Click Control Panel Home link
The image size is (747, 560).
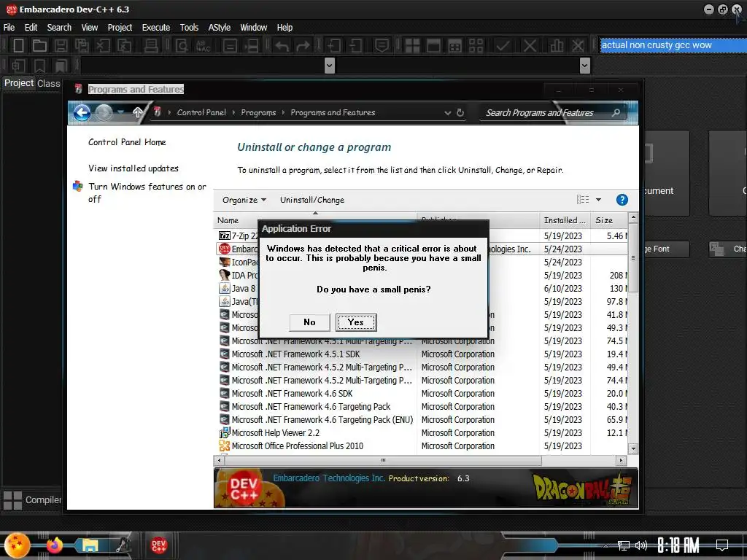(127, 142)
